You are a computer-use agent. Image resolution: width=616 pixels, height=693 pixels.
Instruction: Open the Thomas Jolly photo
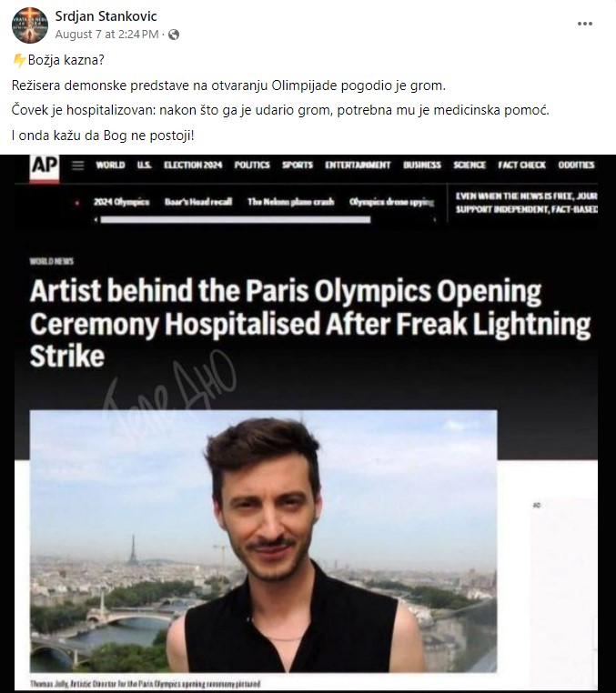click(263, 541)
